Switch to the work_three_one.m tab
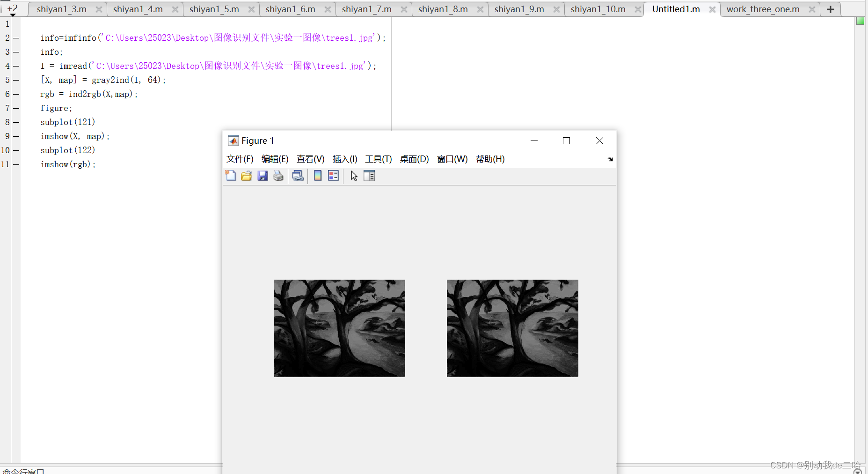 pyautogui.click(x=763, y=9)
